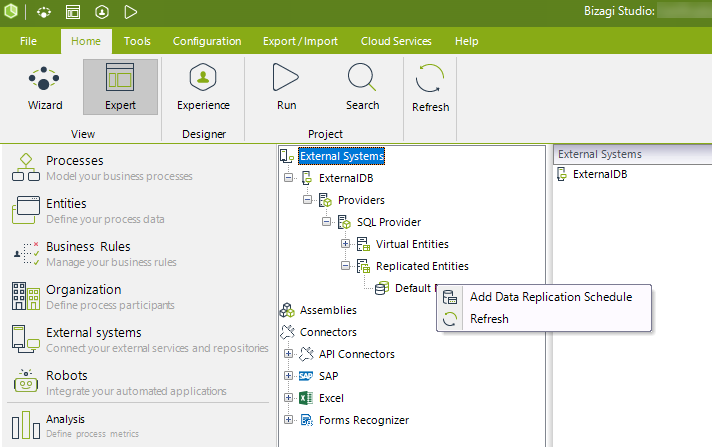Collapse the SQL Provider tree node

[326, 222]
